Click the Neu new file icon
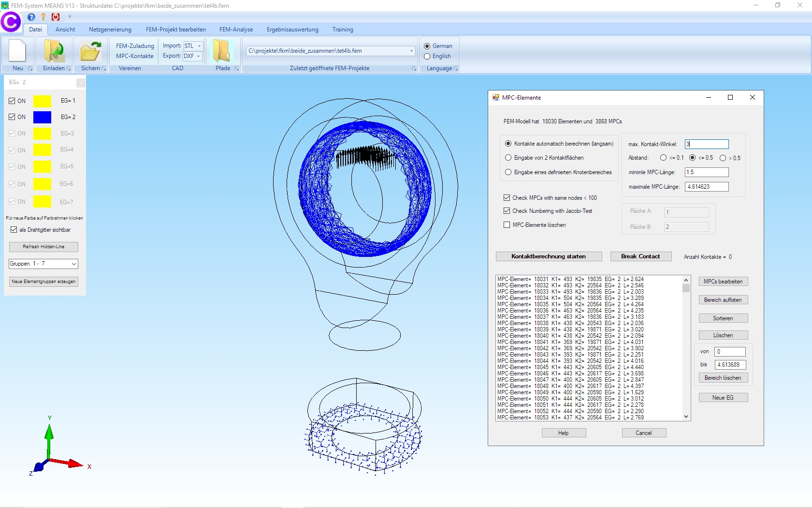This screenshot has height=508, width=812. pyautogui.click(x=17, y=51)
